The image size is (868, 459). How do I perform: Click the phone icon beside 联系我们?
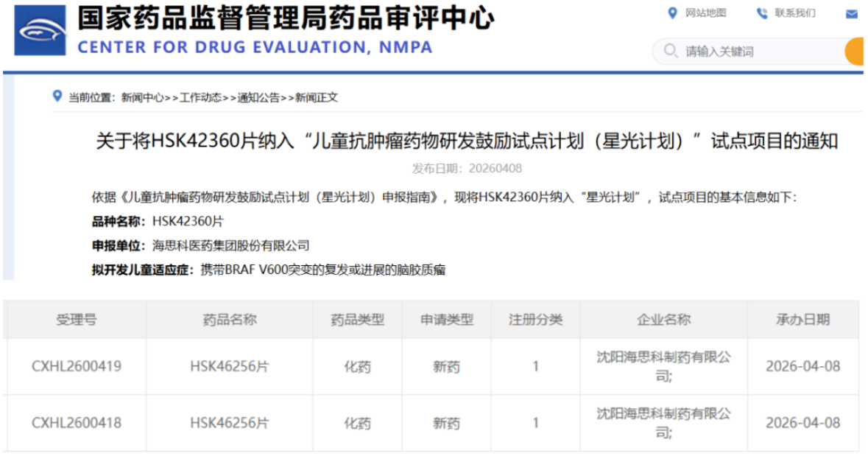tap(761, 13)
